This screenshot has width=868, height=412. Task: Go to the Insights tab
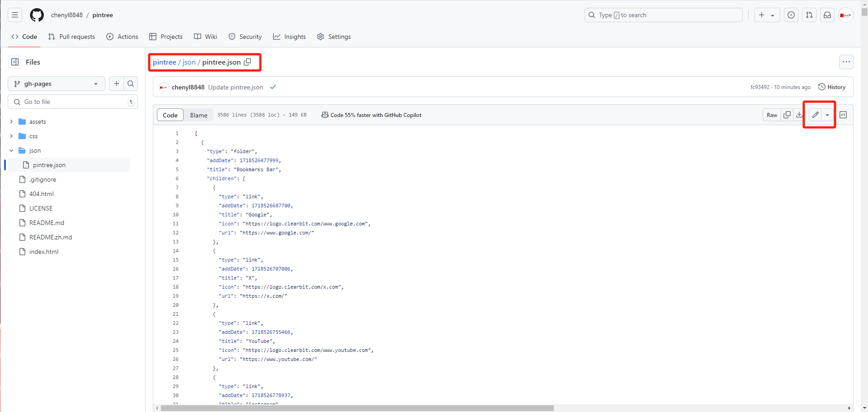click(x=289, y=37)
